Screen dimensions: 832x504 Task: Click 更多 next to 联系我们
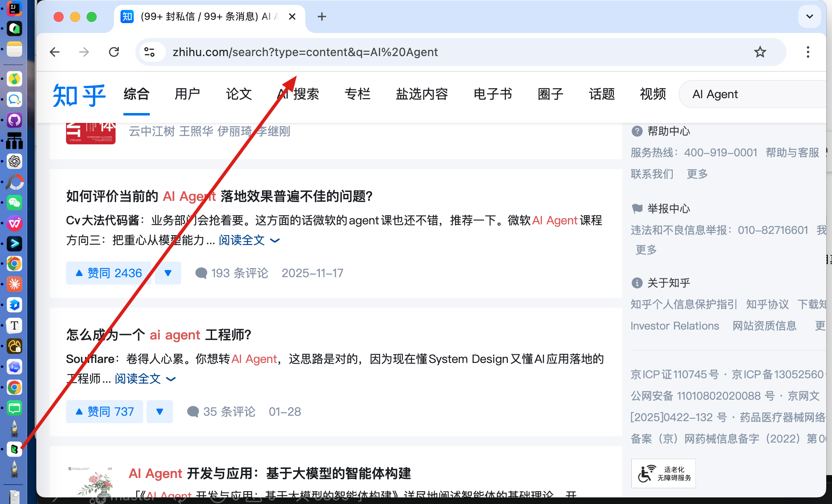coord(697,174)
